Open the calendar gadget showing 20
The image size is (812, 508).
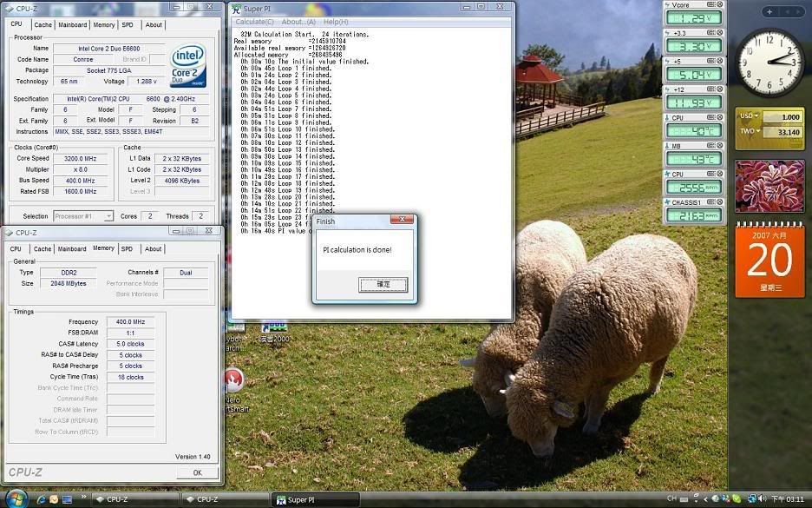pos(769,260)
